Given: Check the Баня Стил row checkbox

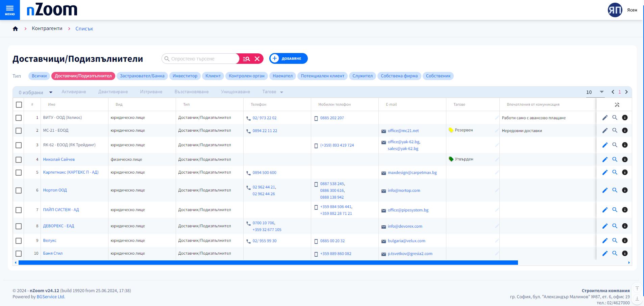Looking at the screenshot, I should click(19, 254).
